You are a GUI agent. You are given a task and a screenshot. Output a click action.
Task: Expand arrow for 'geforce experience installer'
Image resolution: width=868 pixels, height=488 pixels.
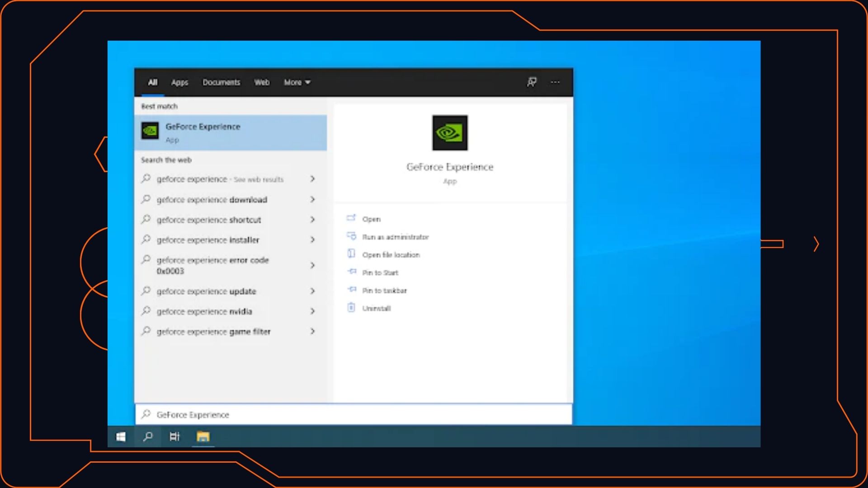tap(312, 239)
